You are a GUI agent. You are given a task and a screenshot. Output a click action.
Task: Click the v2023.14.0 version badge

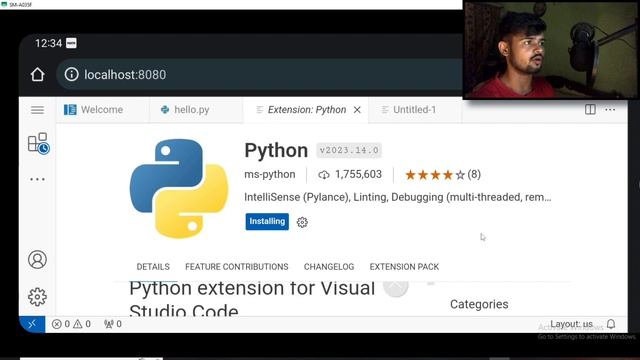coord(349,150)
